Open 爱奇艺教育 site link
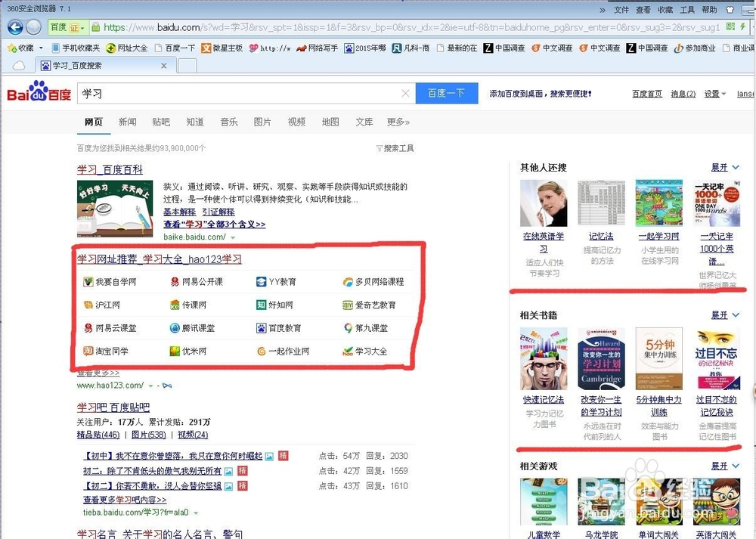The width and height of the screenshot is (756, 539). click(x=370, y=305)
